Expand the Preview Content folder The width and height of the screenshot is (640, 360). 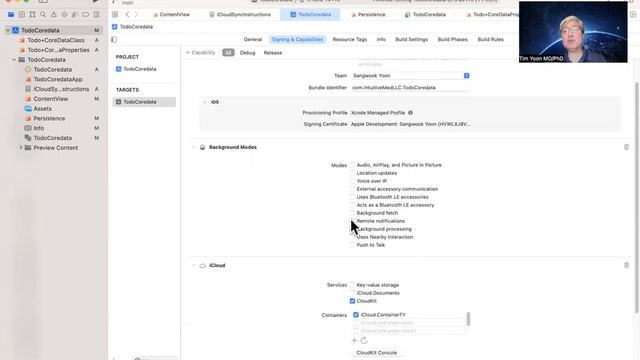click(21, 148)
